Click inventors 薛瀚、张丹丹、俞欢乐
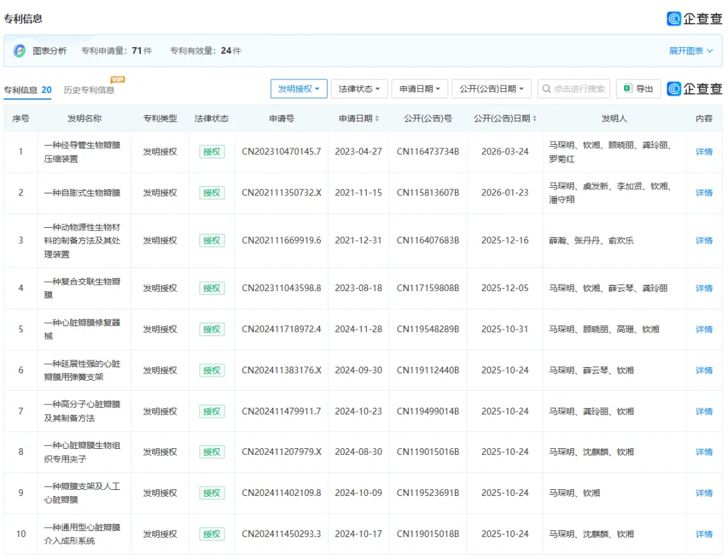This screenshot has width=728, height=560. pyautogui.click(x=591, y=241)
